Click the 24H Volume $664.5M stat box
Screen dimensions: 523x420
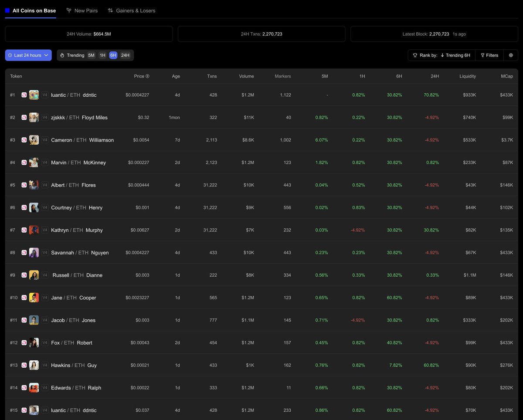[89, 34]
